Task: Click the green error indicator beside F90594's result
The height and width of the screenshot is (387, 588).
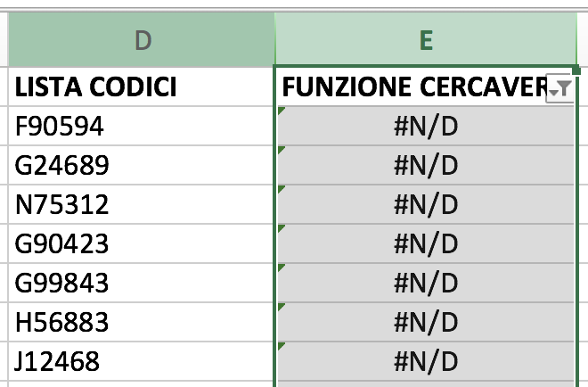Action: (281, 110)
